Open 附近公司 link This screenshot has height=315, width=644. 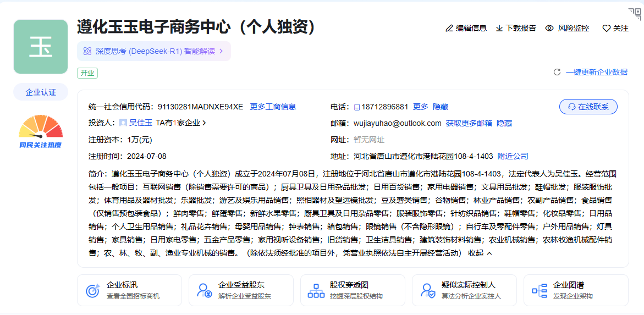point(513,156)
